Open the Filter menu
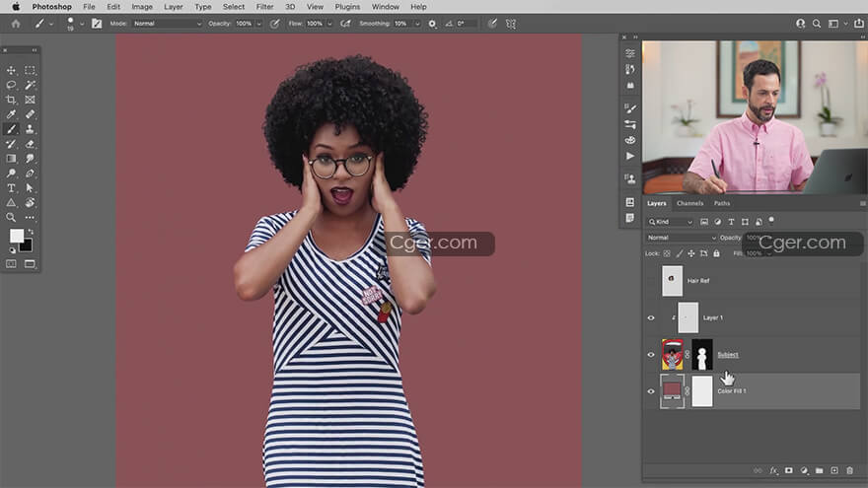The height and width of the screenshot is (488, 868). pos(264,7)
